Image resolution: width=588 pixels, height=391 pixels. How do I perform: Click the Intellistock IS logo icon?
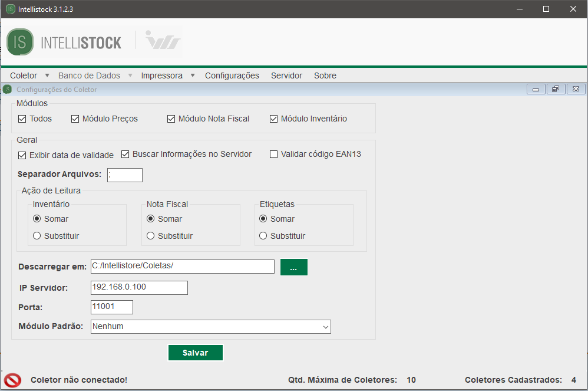(20, 42)
